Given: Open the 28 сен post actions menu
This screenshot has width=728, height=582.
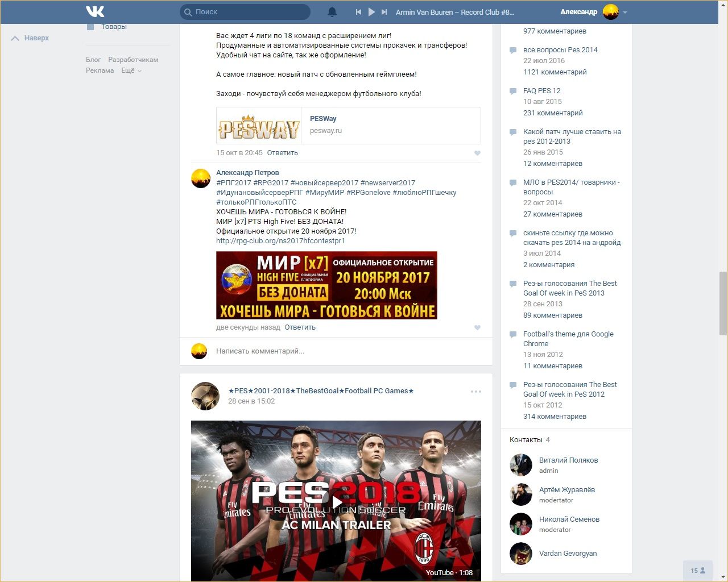Looking at the screenshot, I should pos(476,392).
